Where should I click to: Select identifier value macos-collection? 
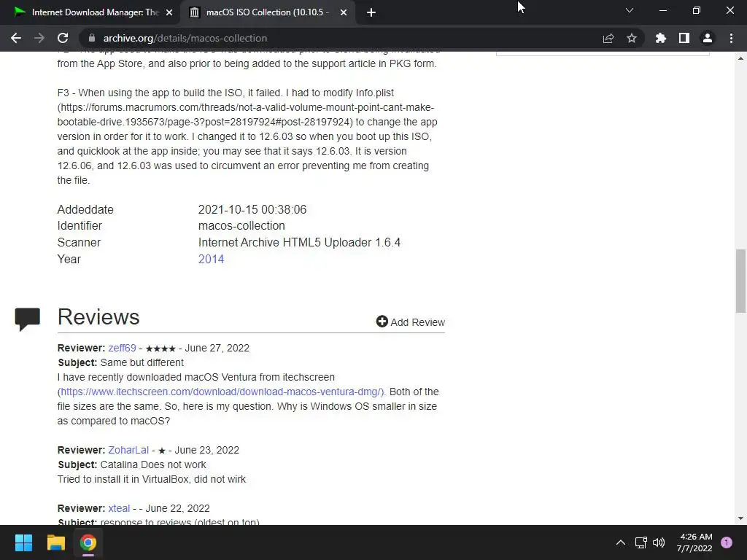[241, 226]
